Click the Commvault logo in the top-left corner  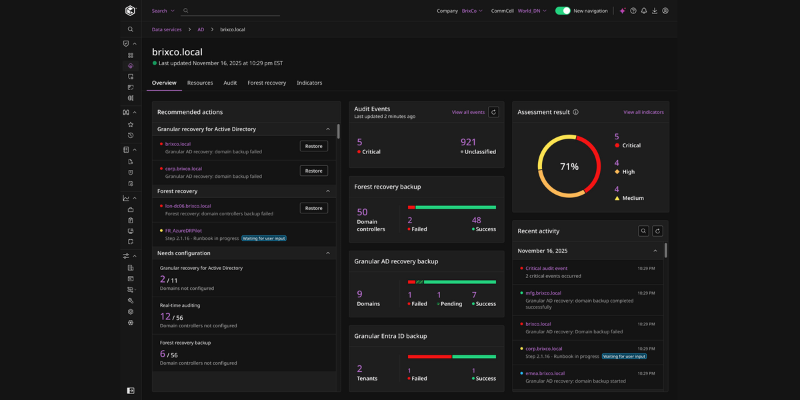click(x=131, y=11)
